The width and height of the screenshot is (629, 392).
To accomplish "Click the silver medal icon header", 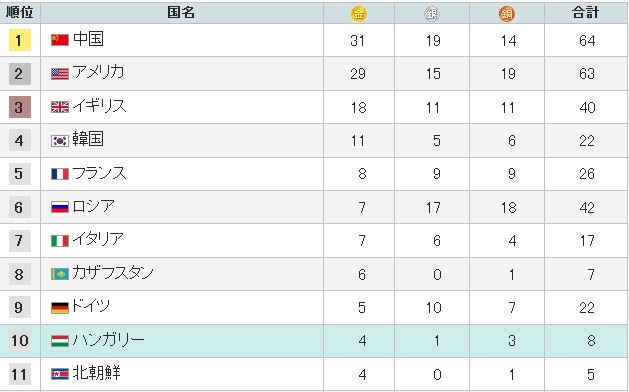I will [x=432, y=14].
